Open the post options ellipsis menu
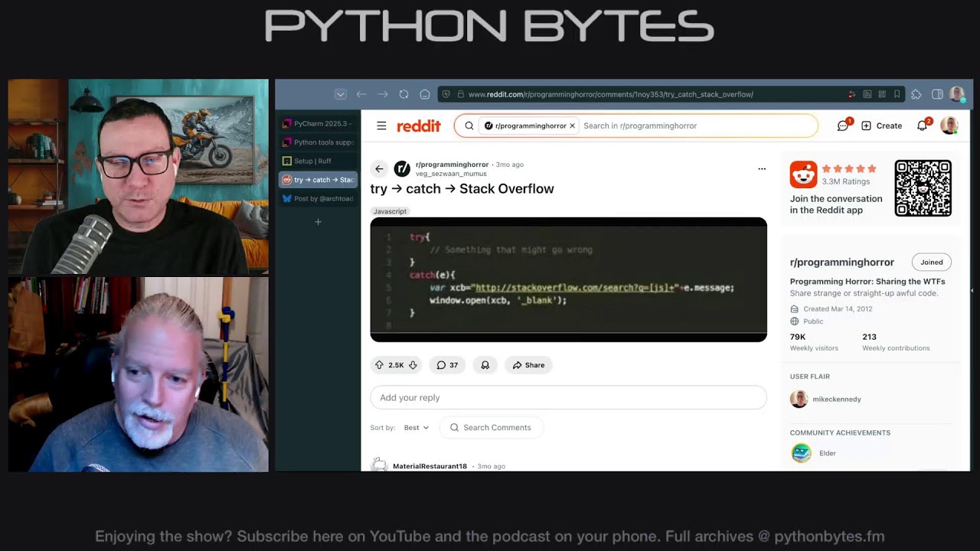This screenshot has height=551, width=980. (x=762, y=168)
